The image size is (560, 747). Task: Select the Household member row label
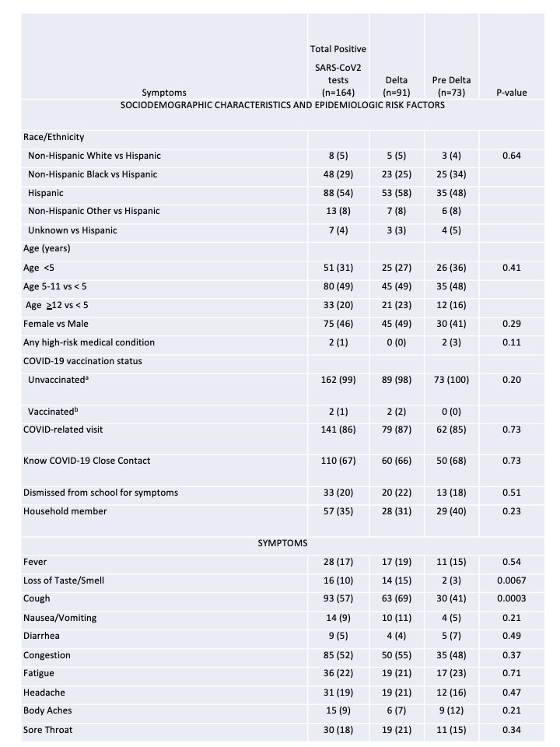point(65,511)
